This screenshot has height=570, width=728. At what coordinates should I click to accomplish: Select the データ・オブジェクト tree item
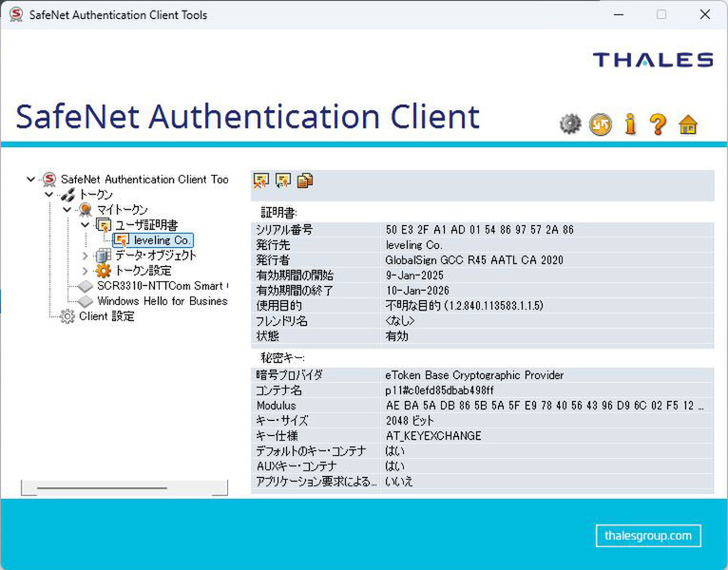click(156, 256)
